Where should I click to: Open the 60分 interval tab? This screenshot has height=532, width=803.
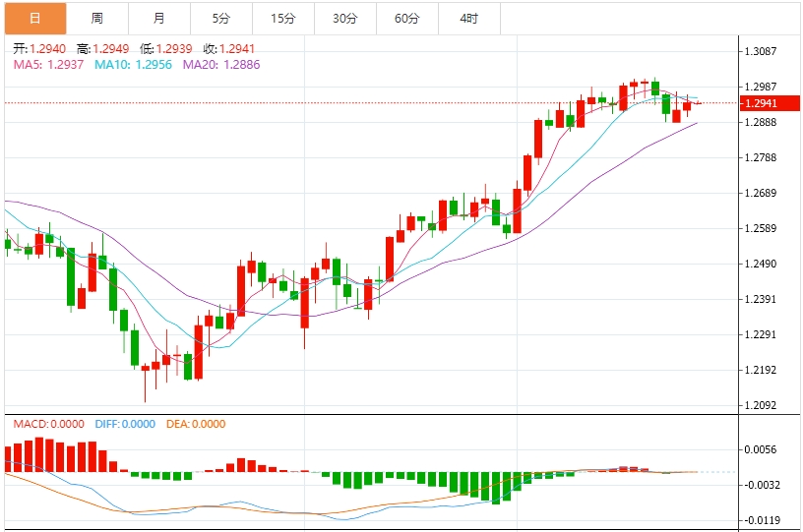pyautogui.click(x=406, y=19)
